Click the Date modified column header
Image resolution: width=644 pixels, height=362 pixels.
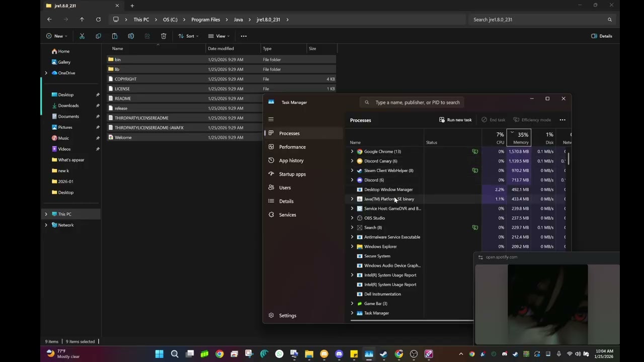click(x=233, y=49)
